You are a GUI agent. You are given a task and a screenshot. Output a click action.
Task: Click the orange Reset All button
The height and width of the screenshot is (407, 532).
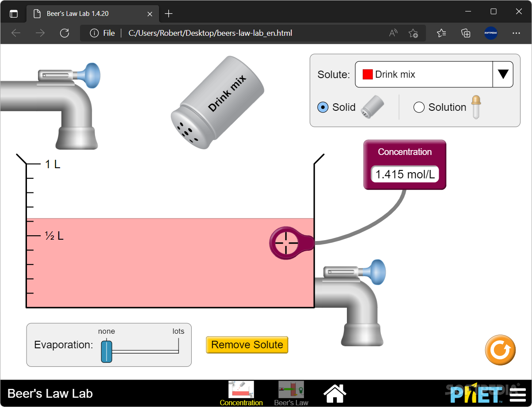pyautogui.click(x=500, y=350)
